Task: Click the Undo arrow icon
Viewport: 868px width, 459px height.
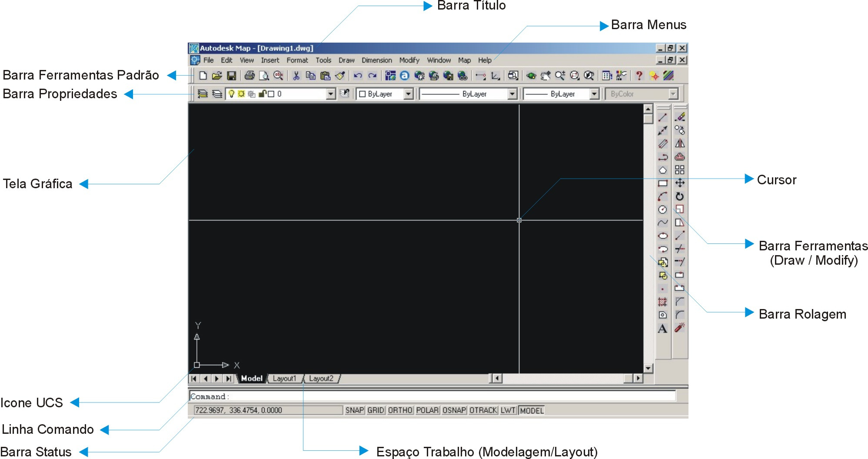Action: coord(358,76)
